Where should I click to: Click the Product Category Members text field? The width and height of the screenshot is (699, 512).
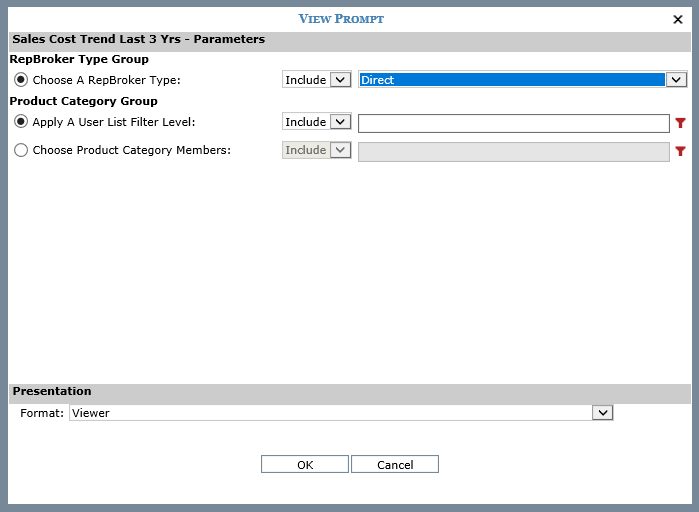[x=513, y=151]
